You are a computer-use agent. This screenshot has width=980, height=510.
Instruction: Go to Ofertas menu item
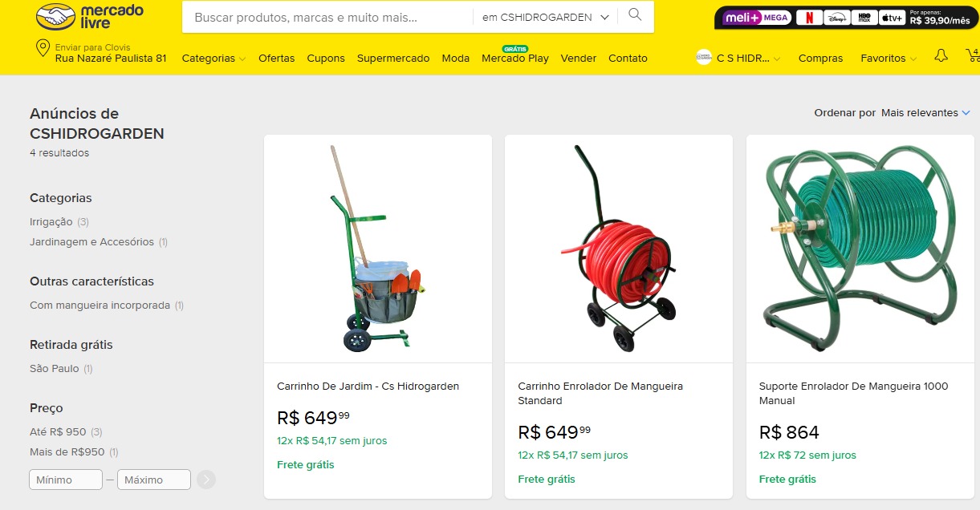[276, 58]
